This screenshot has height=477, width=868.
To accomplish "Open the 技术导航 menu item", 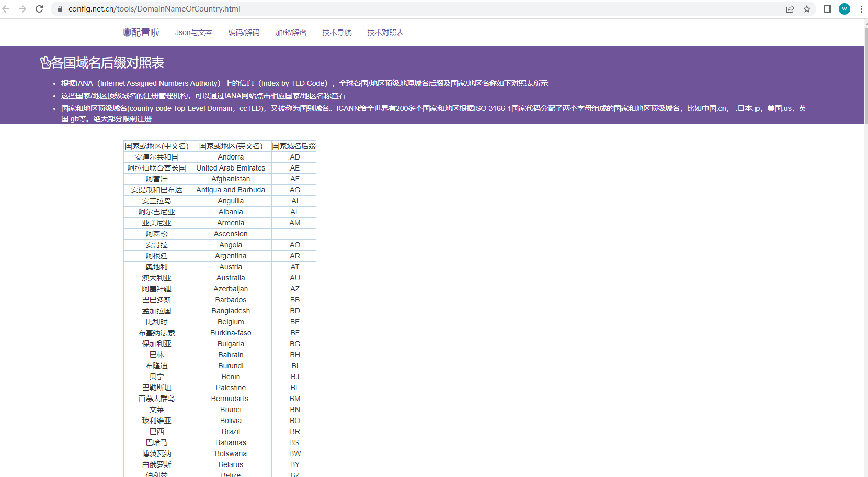I will [337, 32].
